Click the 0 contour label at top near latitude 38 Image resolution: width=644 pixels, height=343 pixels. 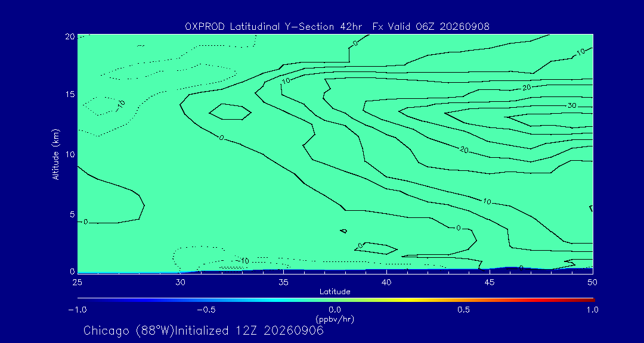(355, 42)
